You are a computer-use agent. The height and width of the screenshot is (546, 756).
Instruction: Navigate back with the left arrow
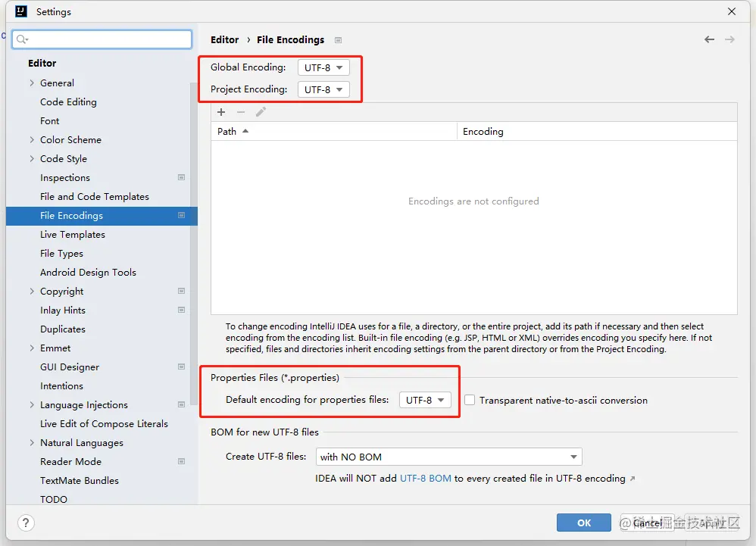click(x=709, y=39)
